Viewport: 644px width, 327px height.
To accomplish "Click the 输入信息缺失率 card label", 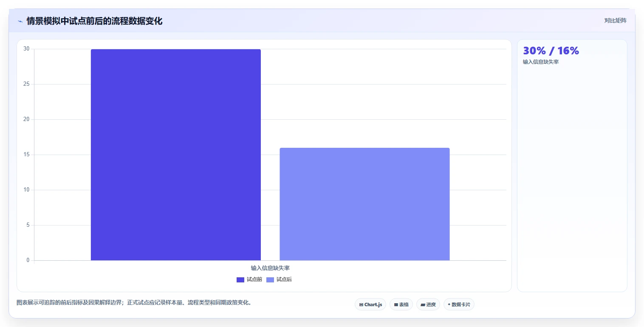I will click(541, 62).
